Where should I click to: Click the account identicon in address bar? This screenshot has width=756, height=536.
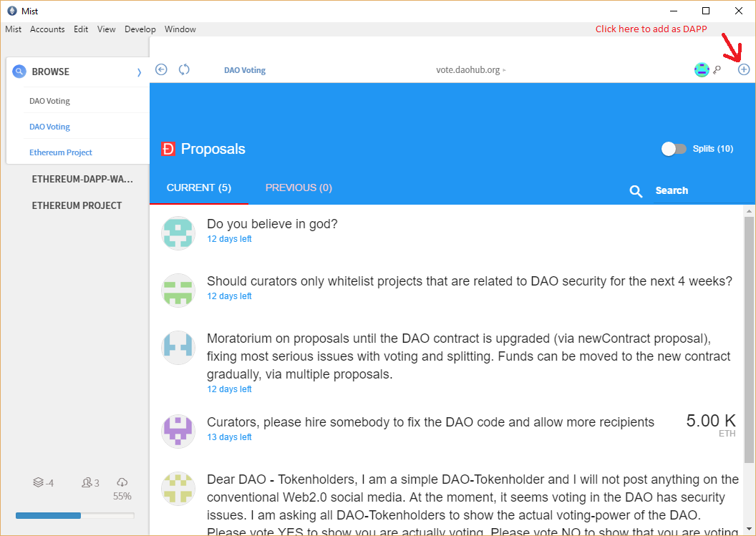[702, 70]
